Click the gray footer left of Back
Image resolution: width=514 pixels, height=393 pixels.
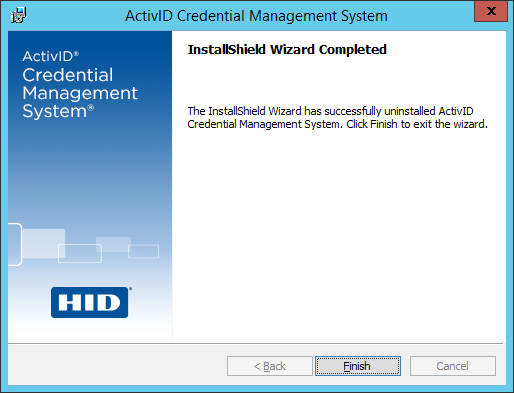[x=117, y=366]
